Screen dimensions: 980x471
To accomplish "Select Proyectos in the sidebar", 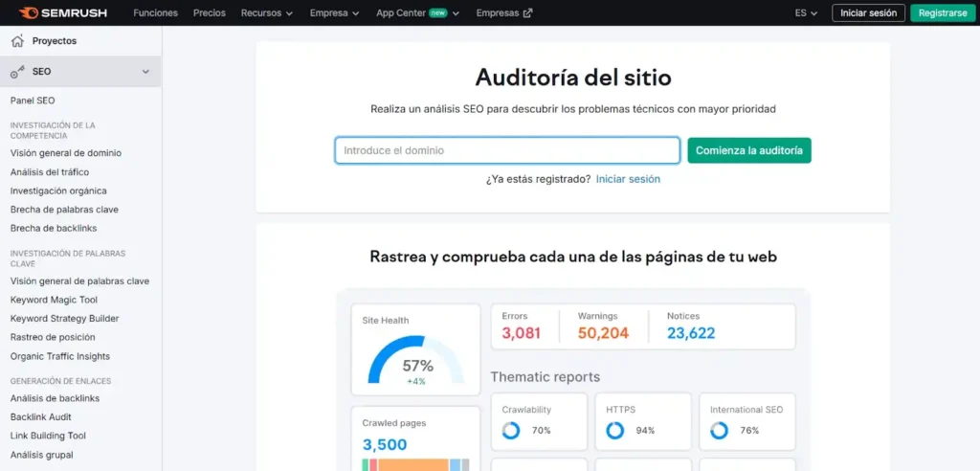I will 55,41.
